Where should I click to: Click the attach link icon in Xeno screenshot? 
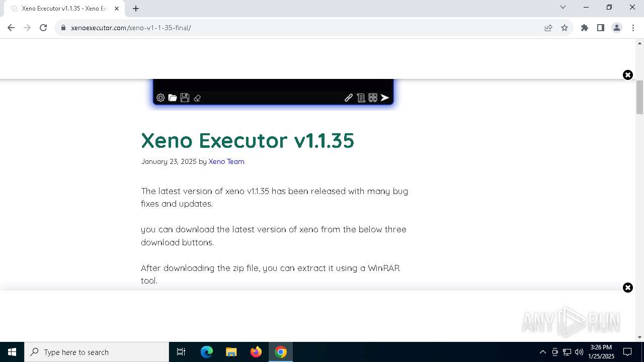click(x=348, y=98)
